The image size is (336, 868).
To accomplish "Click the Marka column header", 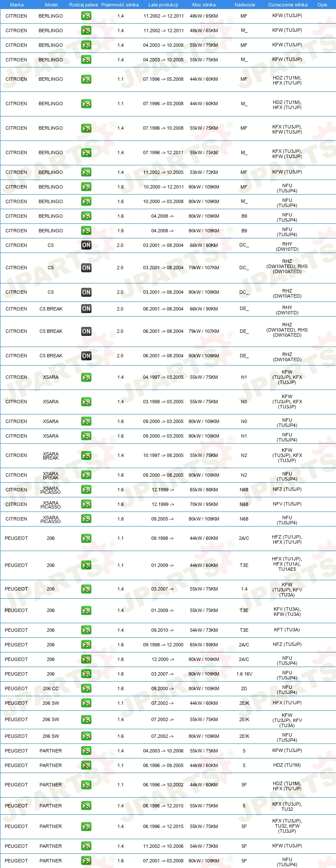I will [x=17, y=5].
